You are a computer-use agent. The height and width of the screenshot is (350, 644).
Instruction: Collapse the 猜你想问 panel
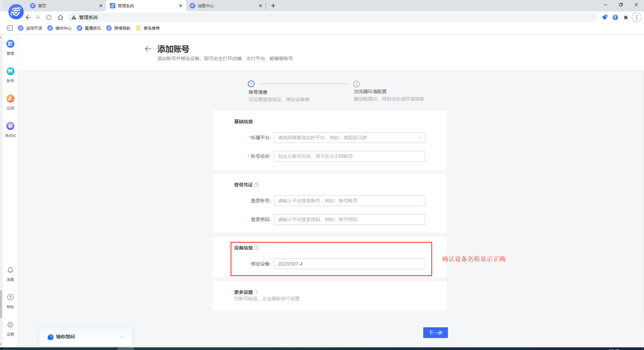click(x=122, y=337)
